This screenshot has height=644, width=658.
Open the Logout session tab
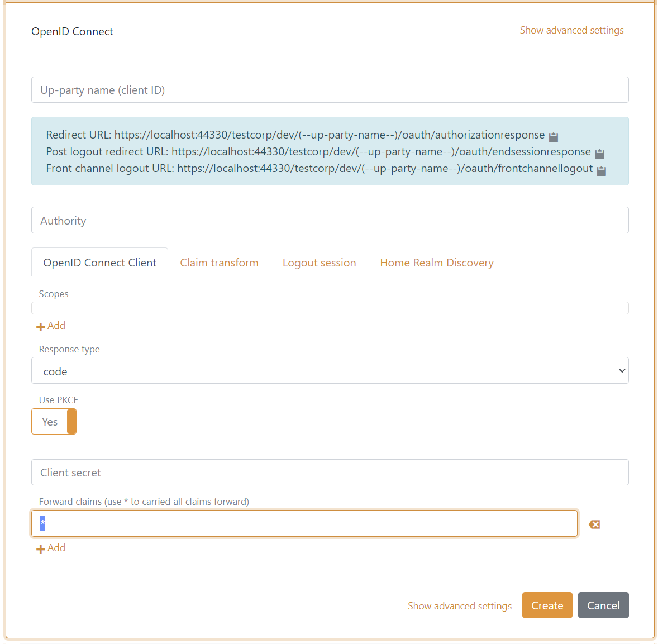[319, 262]
